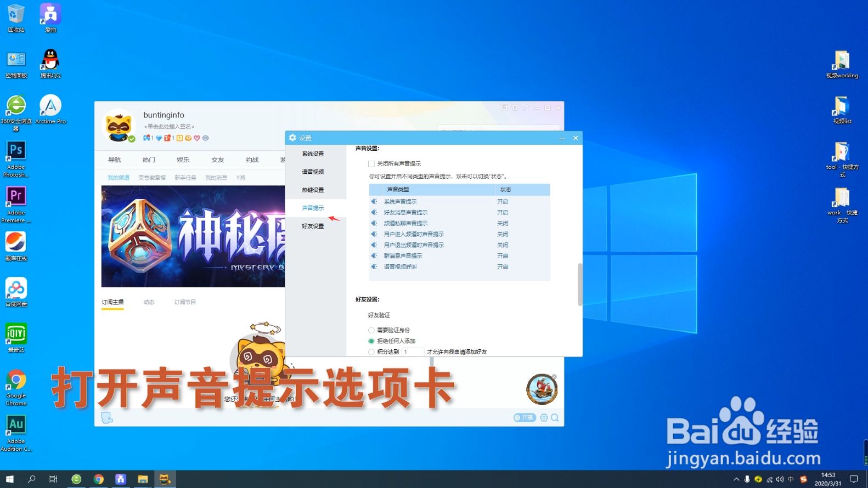The width and height of the screenshot is (868, 488).
Task: Toggle 用户退出频道时声音提示 status 关闭
Action: tap(503, 245)
